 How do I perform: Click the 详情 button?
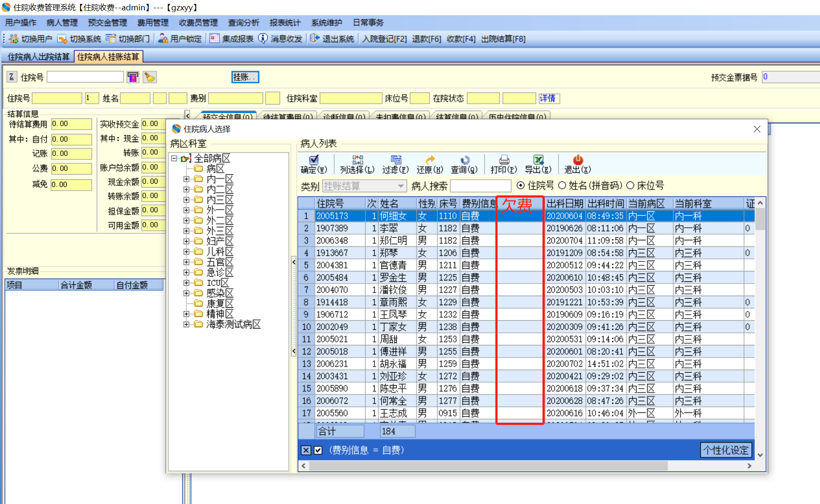point(549,99)
